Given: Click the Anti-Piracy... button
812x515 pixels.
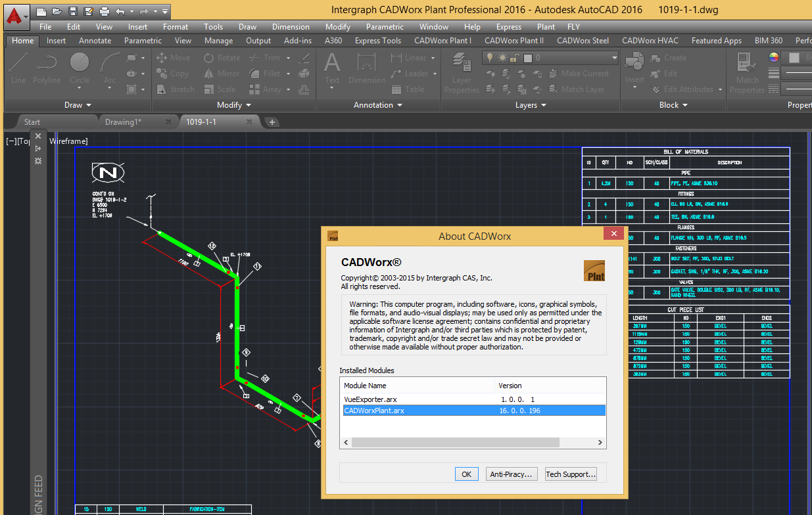Looking at the screenshot, I should [x=512, y=474].
